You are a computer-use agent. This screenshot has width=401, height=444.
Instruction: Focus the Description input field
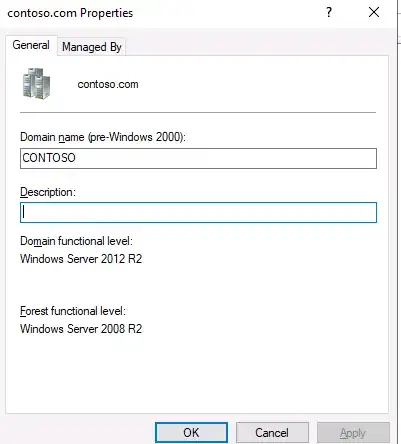click(198, 212)
